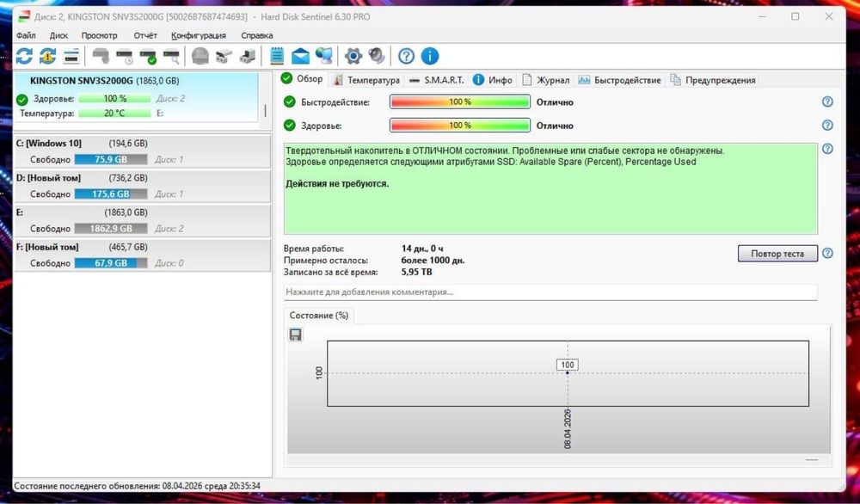Click help icon beside Быстродействие bar
The width and height of the screenshot is (860, 504).
coord(827,102)
